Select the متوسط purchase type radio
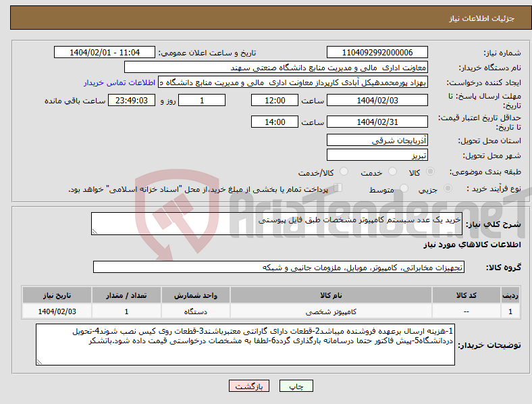This screenshot has height=404, width=532. pyautogui.click(x=404, y=188)
